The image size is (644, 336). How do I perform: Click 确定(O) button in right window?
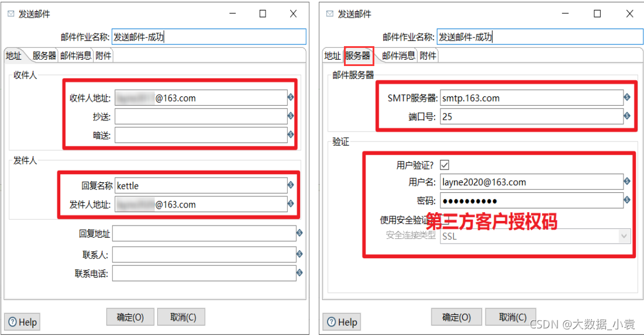click(456, 317)
